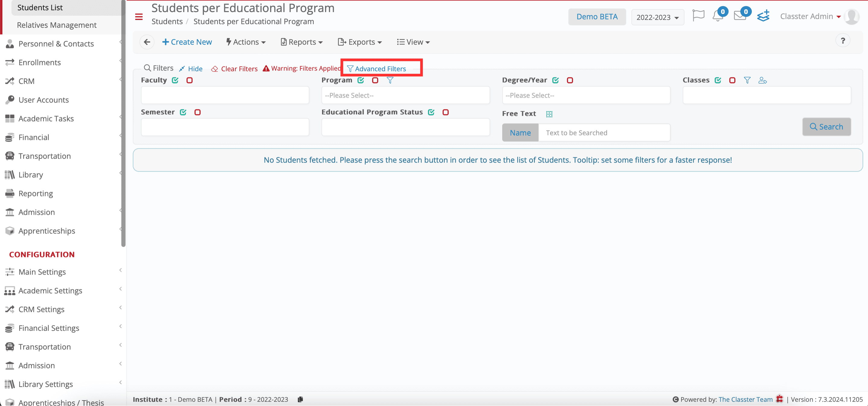Open Advanced Filters link
868x406 pixels.
[376, 69]
